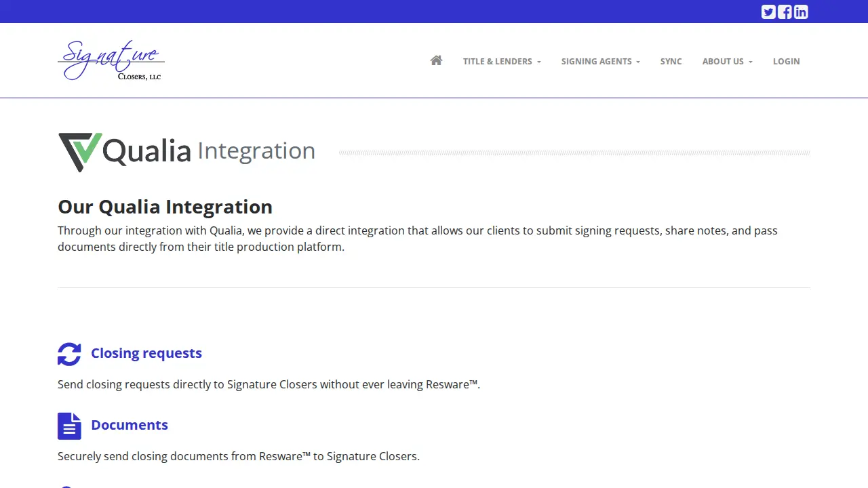Open the LinkedIn social link

pyautogui.click(x=801, y=12)
